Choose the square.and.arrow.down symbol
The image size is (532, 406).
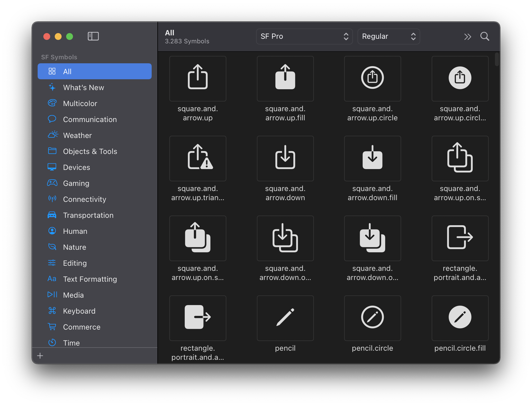click(x=285, y=159)
